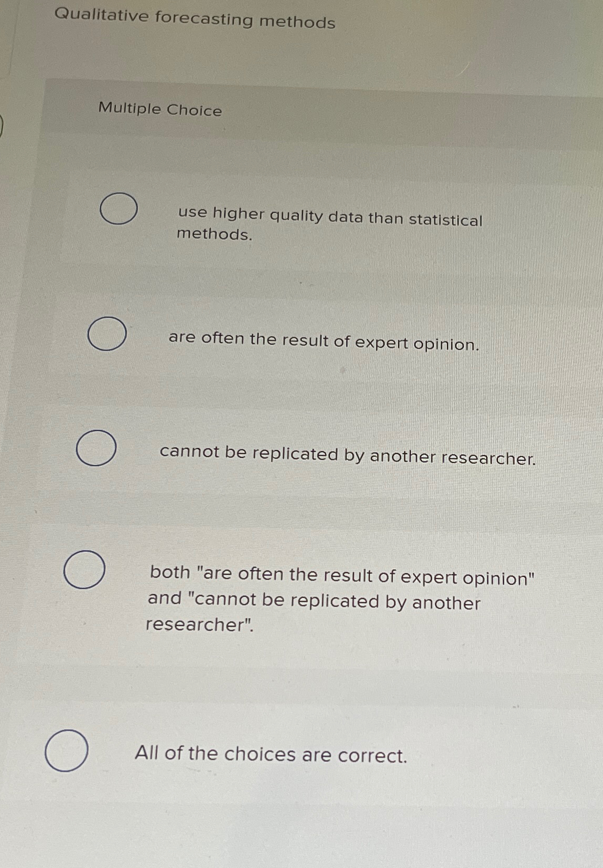Click text 'cannot be replicated by another researcher'
The height and width of the screenshot is (868, 603).
coord(346,455)
